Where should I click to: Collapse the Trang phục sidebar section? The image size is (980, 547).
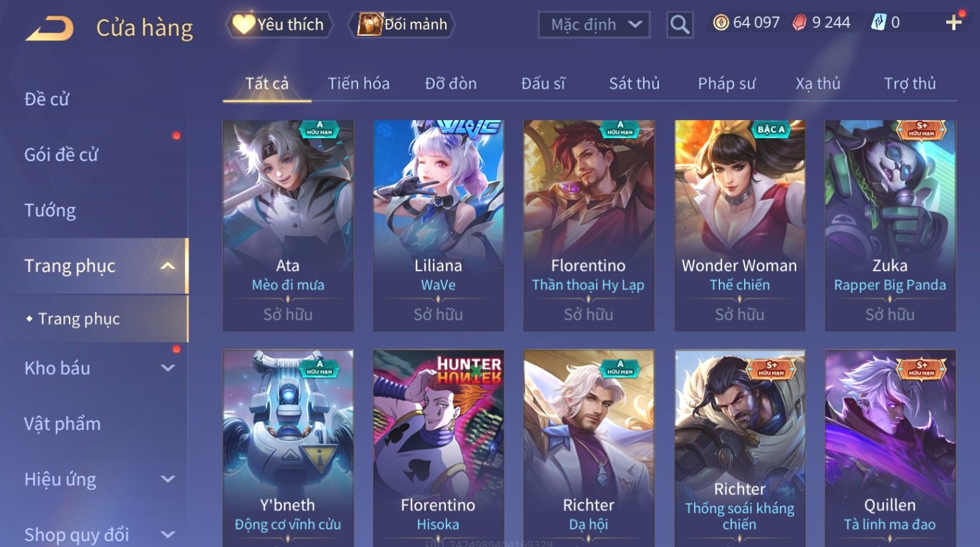click(x=168, y=266)
